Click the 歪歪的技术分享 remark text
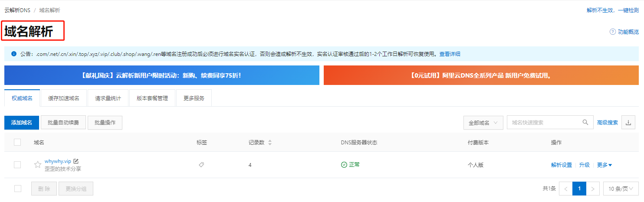The width and height of the screenshot is (644, 202). point(63,169)
